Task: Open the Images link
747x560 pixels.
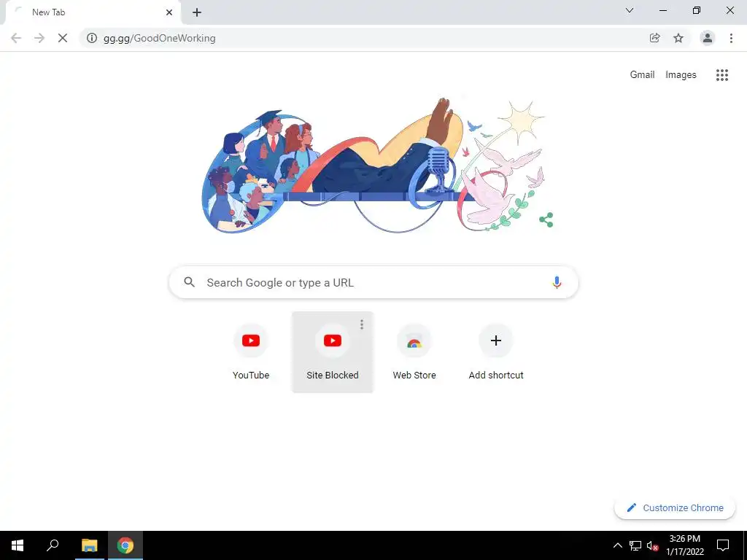Action: point(681,75)
